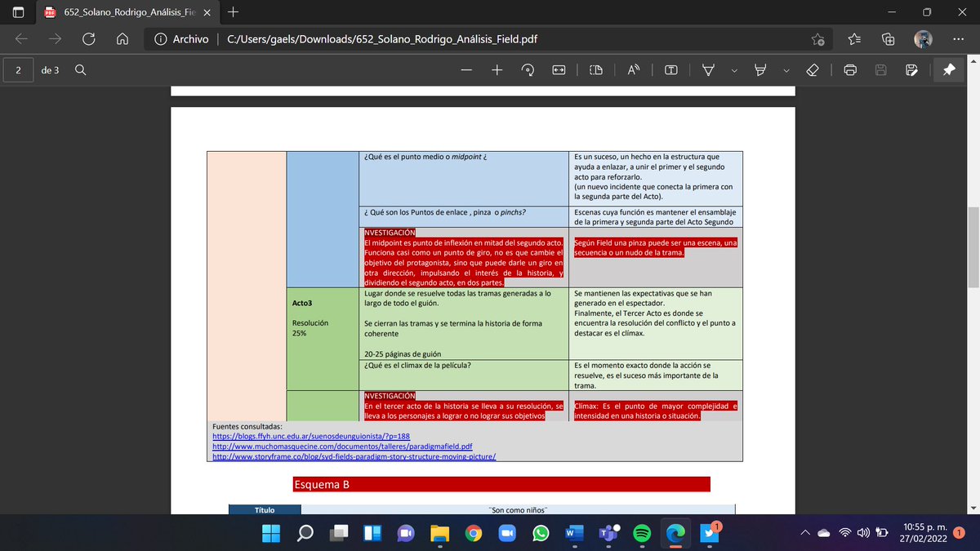Click the grayed-out Save icon
Viewport: 980px width, 551px height.
pyautogui.click(x=881, y=70)
